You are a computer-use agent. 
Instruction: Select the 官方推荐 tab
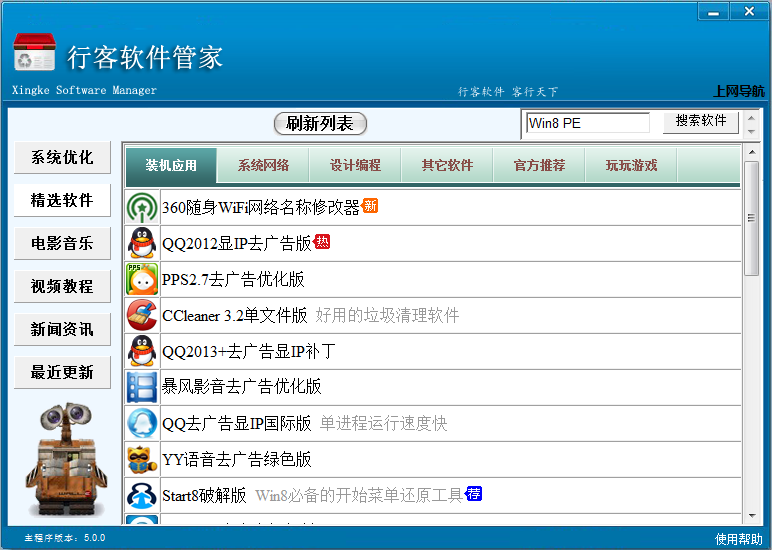539,165
